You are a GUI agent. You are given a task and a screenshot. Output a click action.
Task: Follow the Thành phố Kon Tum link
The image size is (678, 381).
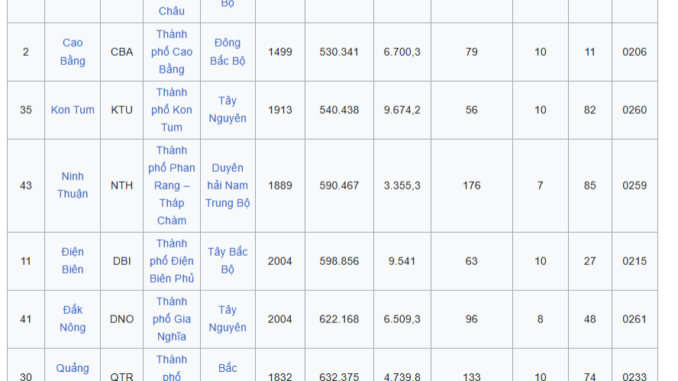click(x=172, y=110)
